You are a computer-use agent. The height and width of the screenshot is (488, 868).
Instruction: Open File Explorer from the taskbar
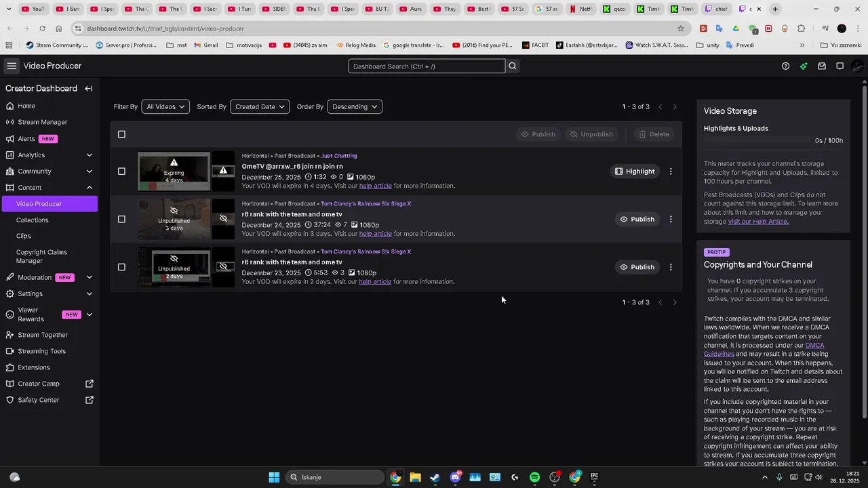click(x=415, y=477)
